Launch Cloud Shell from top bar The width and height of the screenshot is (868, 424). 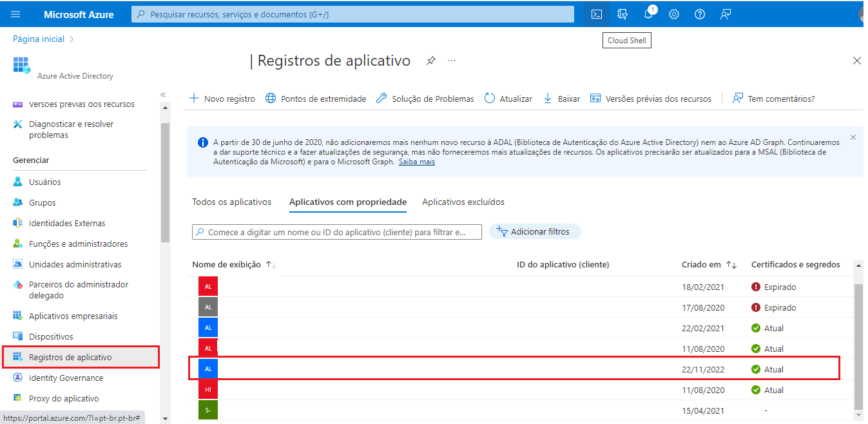tap(597, 14)
